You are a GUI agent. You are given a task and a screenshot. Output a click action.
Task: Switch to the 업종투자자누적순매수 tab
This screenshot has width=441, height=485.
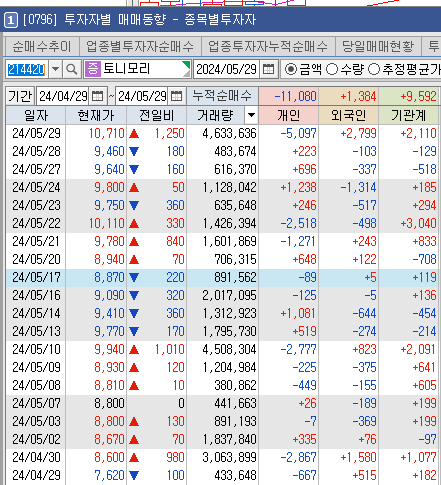pyautogui.click(x=268, y=46)
